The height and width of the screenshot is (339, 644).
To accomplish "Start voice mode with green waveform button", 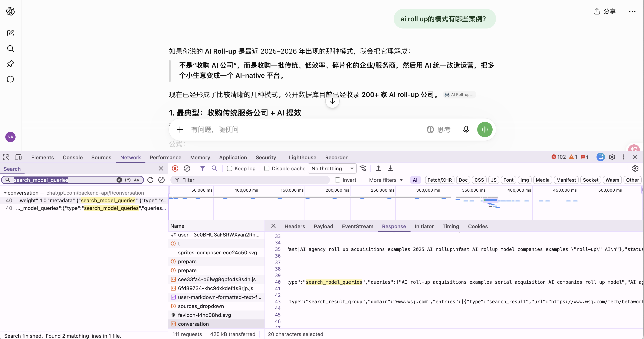I will tap(484, 130).
